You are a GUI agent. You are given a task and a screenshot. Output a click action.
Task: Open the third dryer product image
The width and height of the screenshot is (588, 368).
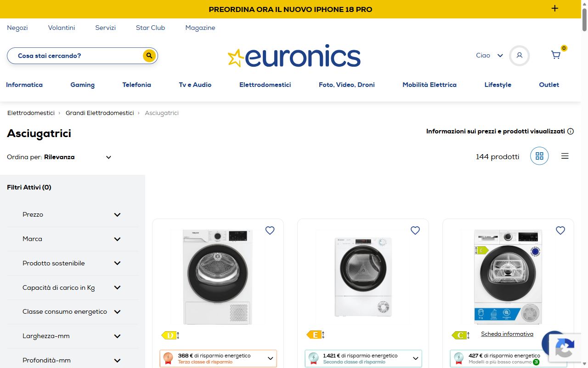[x=508, y=276]
